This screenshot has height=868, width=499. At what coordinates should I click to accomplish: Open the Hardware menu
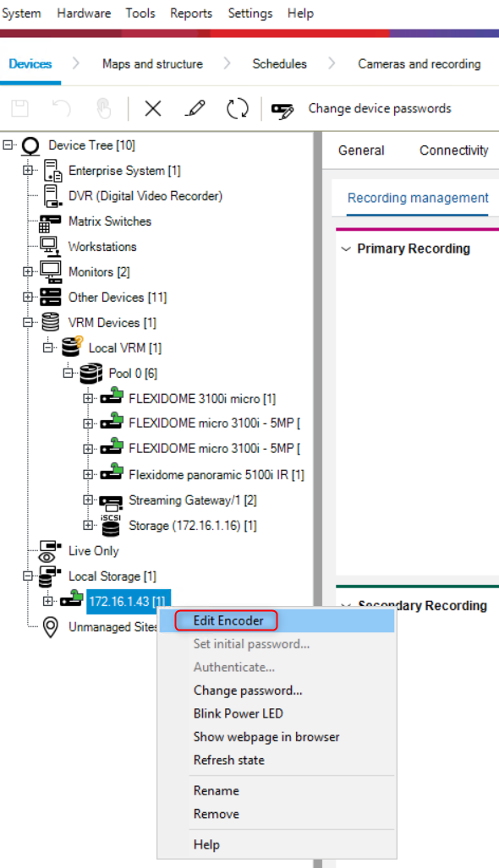(84, 14)
